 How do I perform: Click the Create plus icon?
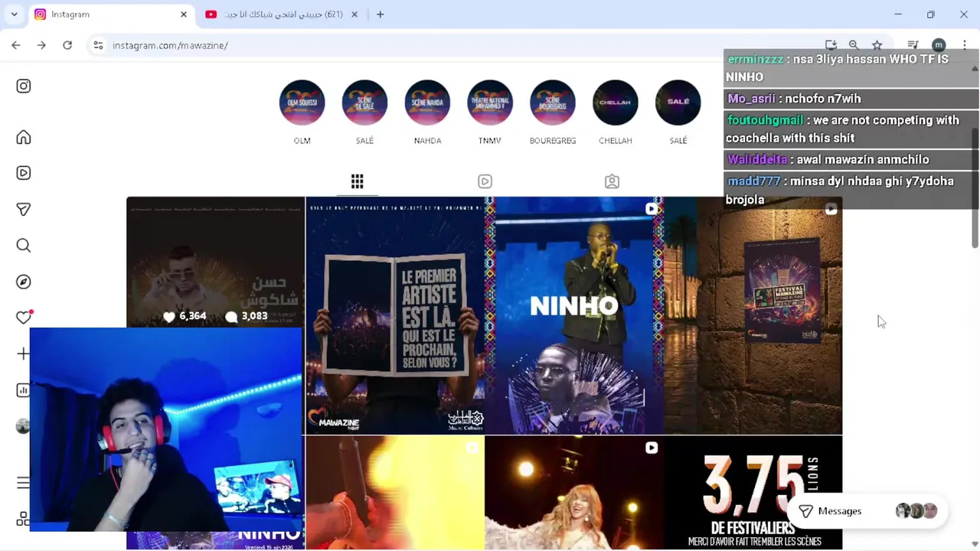(24, 354)
